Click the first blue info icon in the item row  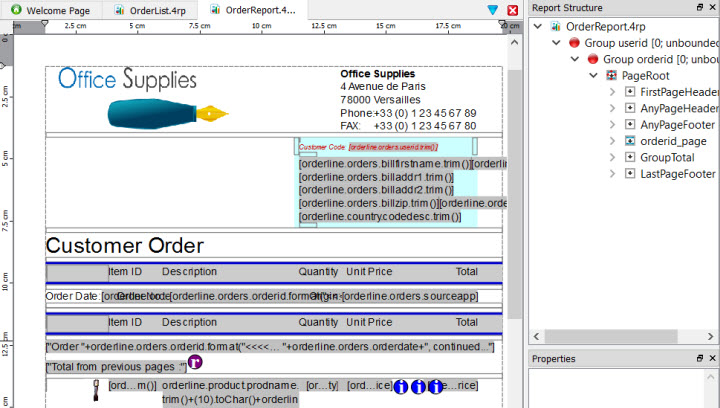point(402,386)
